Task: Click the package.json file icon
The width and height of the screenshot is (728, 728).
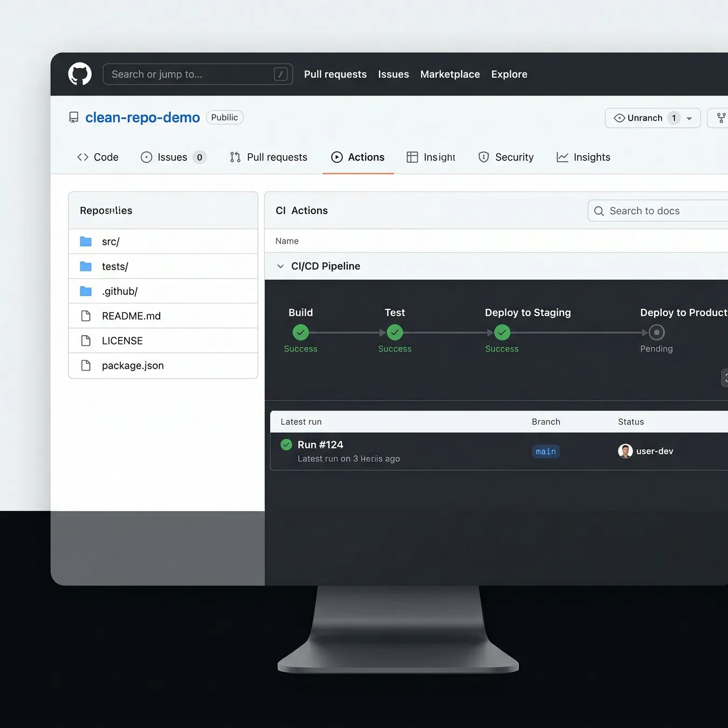Action: coord(86,365)
